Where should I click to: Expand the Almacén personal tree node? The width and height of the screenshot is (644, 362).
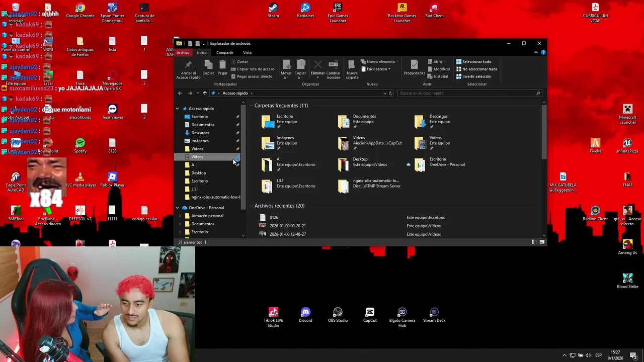pos(180,216)
